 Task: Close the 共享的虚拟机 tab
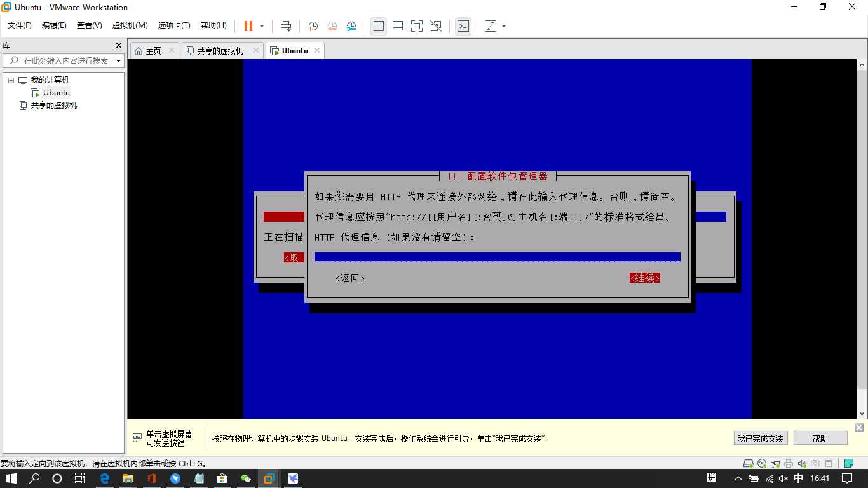point(256,50)
